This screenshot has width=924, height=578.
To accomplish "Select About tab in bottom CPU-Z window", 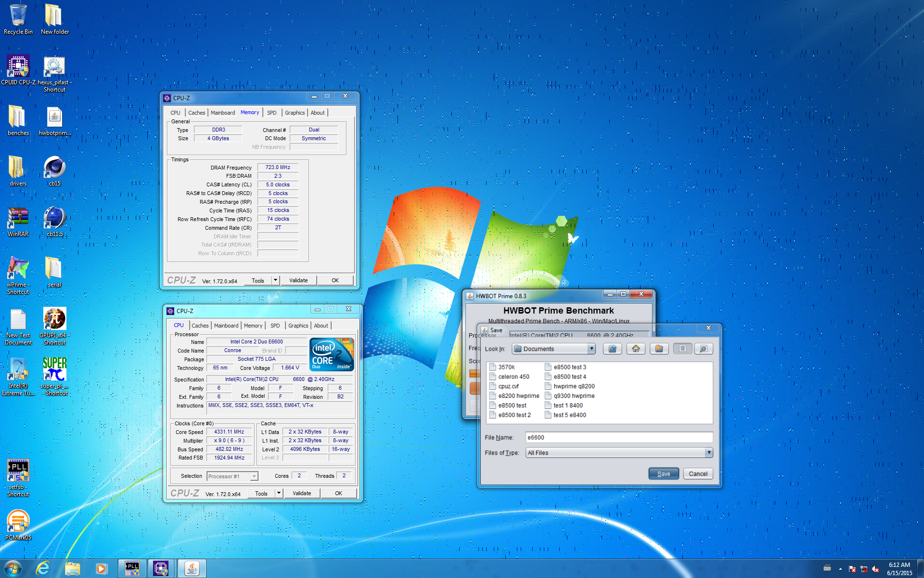I will click(321, 326).
